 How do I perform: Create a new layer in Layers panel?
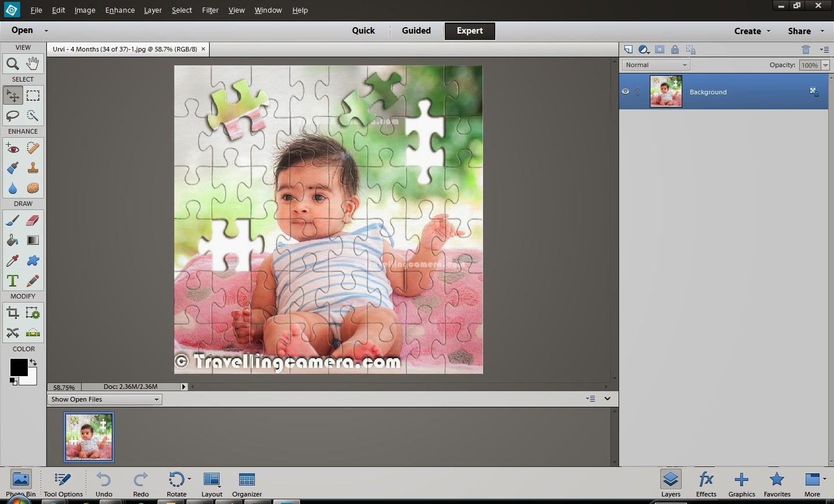coord(628,50)
